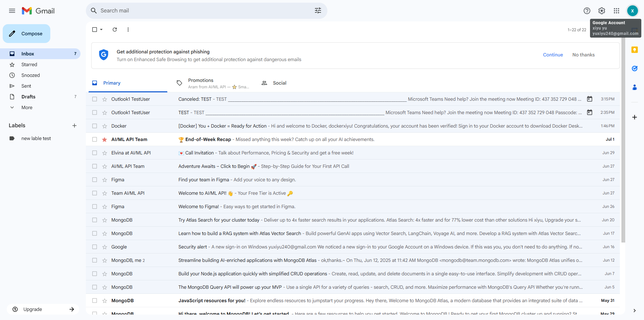Star the Try Atlas Search email
644x320 pixels.
coord(105,220)
